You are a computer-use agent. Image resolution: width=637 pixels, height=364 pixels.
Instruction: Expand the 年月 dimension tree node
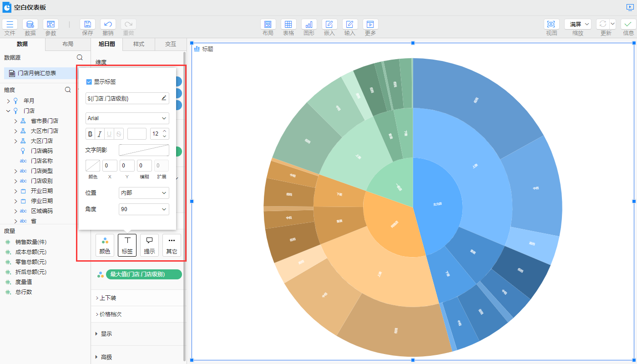8,101
